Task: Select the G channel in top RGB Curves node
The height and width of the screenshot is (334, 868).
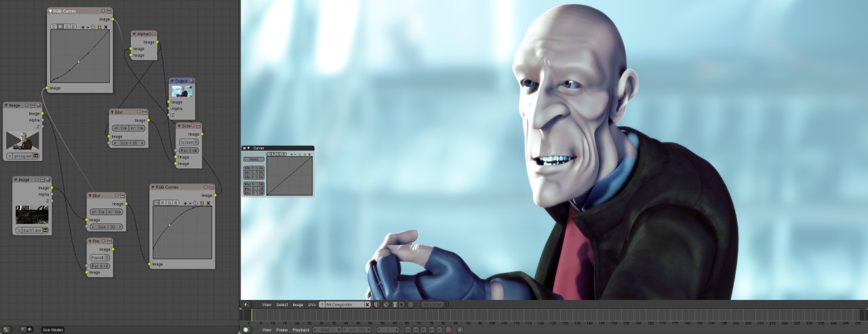Action: coord(67,26)
